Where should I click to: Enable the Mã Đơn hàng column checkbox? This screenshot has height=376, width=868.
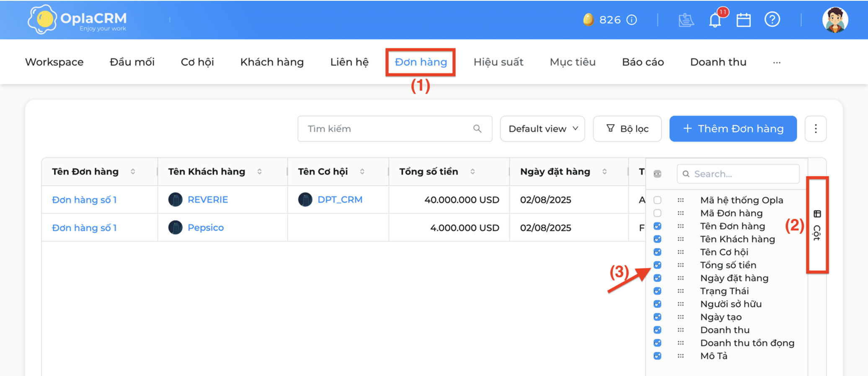pos(657,213)
